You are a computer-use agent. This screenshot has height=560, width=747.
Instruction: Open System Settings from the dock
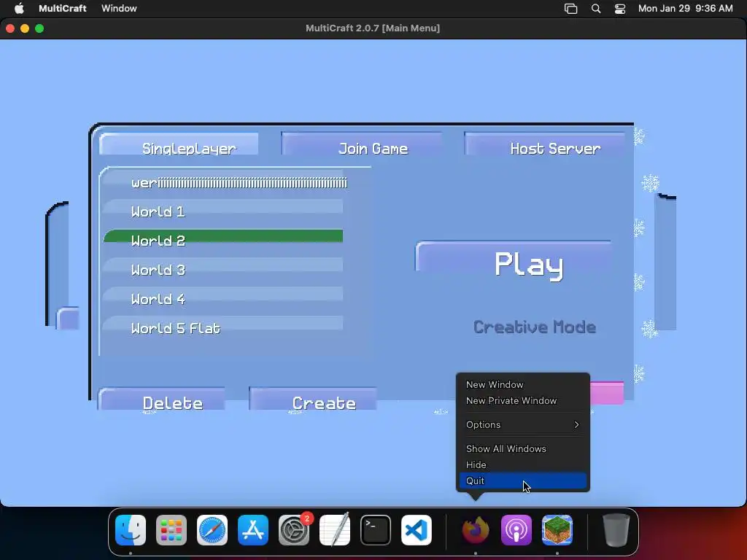(294, 530)
